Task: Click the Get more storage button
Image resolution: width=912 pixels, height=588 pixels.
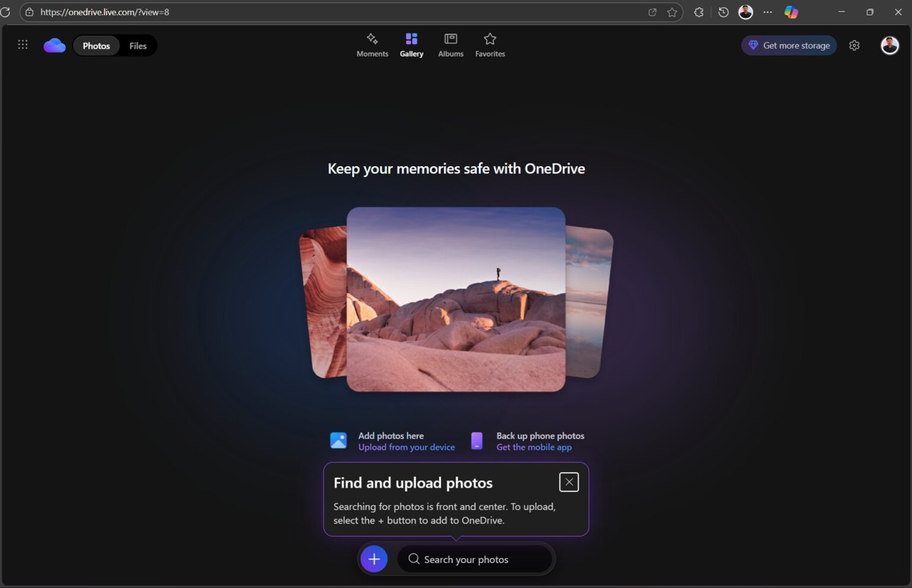Action: tap(788, 45)
